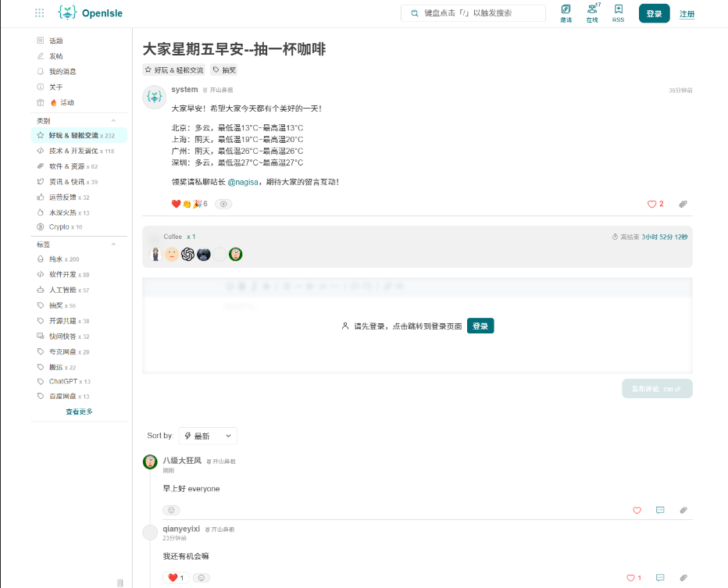Viewport: 728px width, 588px height.
Task: Select the Software & Resources category x 62
Action: tap(79, 166)
